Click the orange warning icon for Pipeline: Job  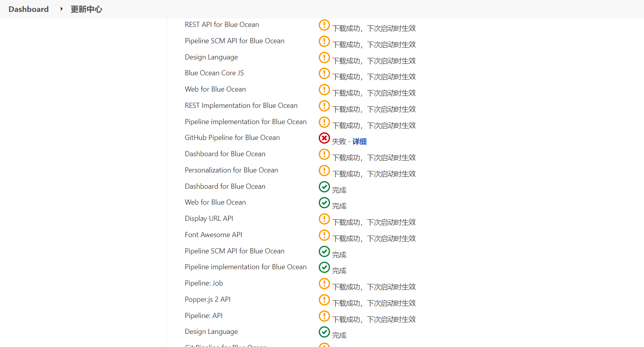324,284
